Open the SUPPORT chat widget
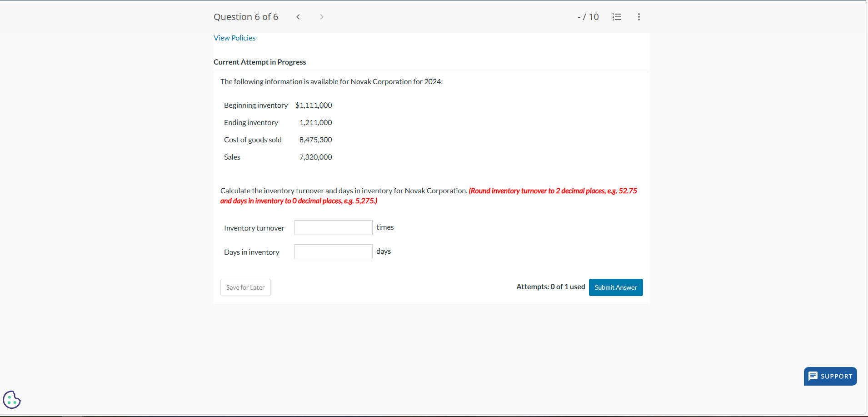Viewport: 868px width, 417px height. pos(830,376)
